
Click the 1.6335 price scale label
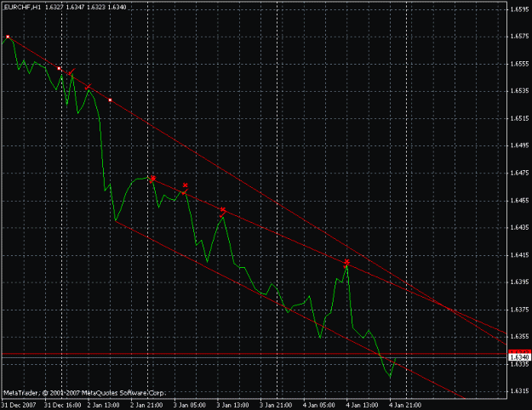pos(519,364)
